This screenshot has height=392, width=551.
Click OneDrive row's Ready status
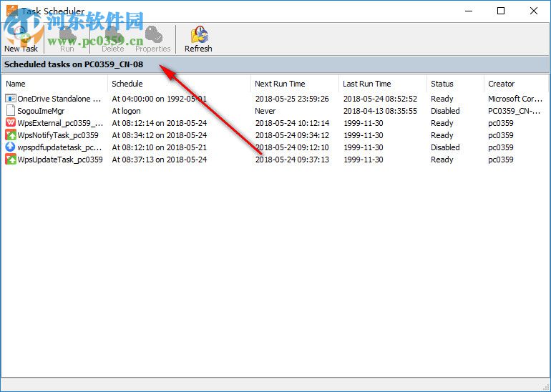point(442,99)
